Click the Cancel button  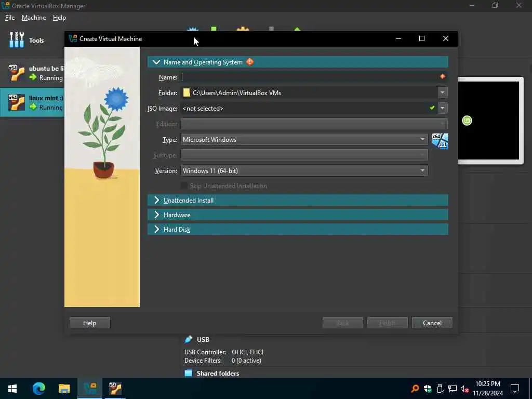[432, 323]
